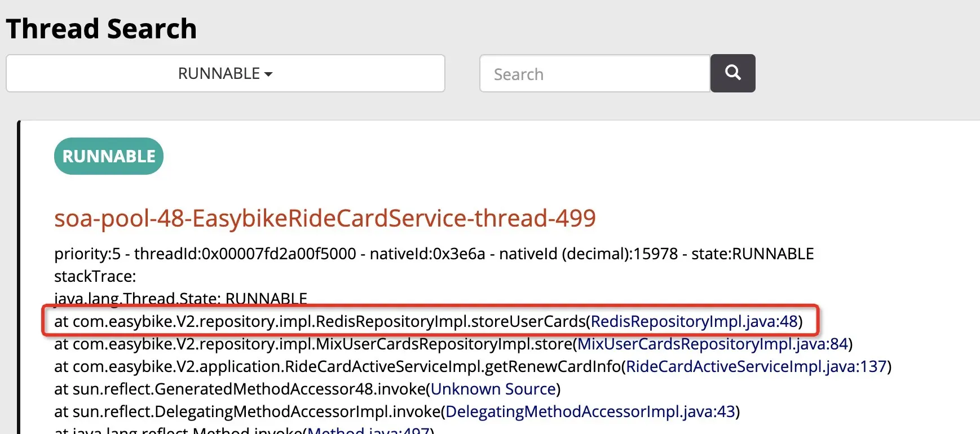Click the partially visible Method.java:497 link

pos(368,430)
